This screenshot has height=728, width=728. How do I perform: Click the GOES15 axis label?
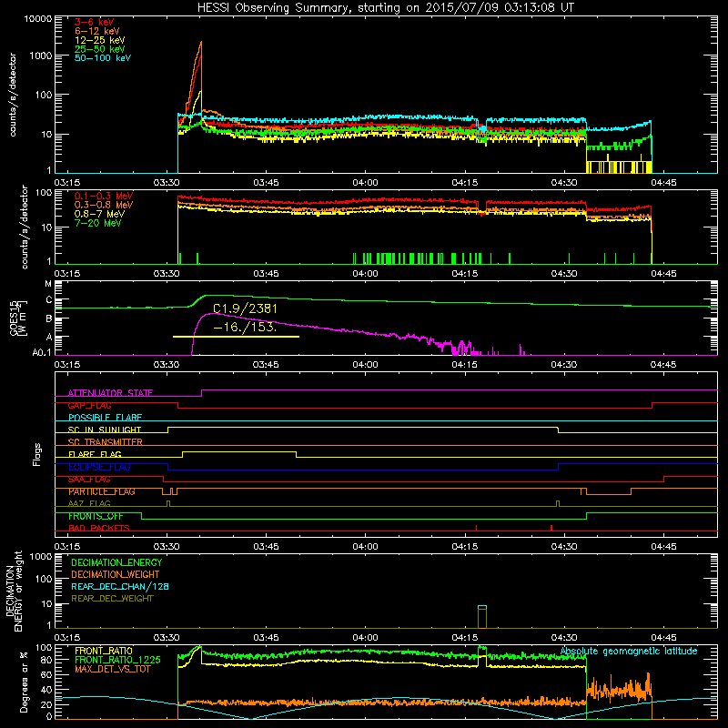(14, 318)
